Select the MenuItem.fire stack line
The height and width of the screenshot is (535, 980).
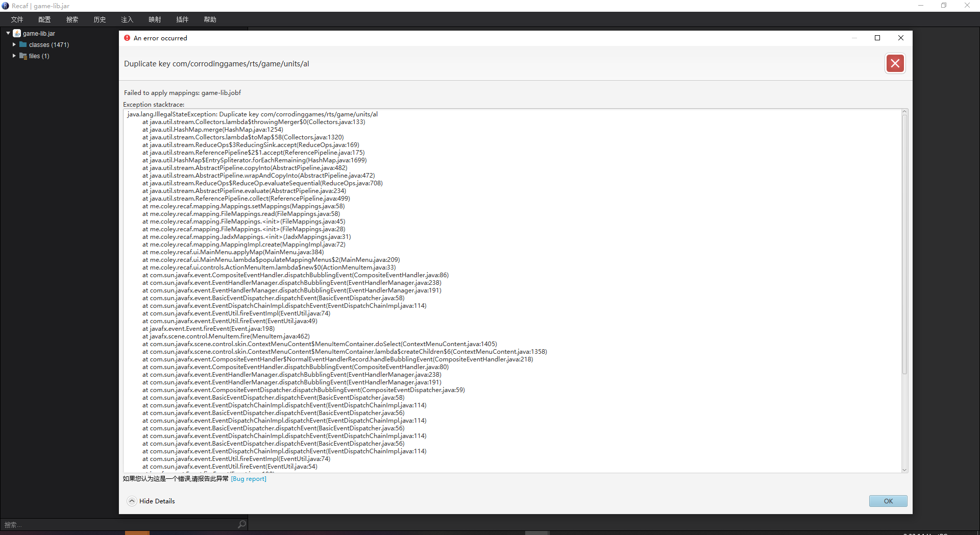[226, 336]
